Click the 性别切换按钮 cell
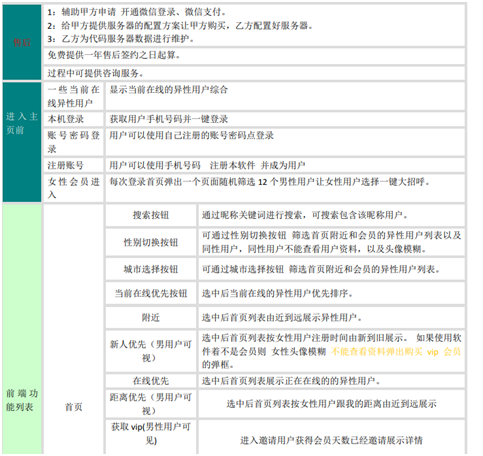This screenshot has width=483, height=456. click(x=151, y=242)
